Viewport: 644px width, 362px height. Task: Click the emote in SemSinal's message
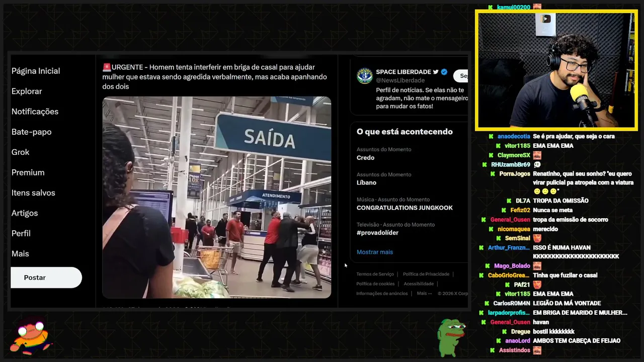tap(537, 238)
